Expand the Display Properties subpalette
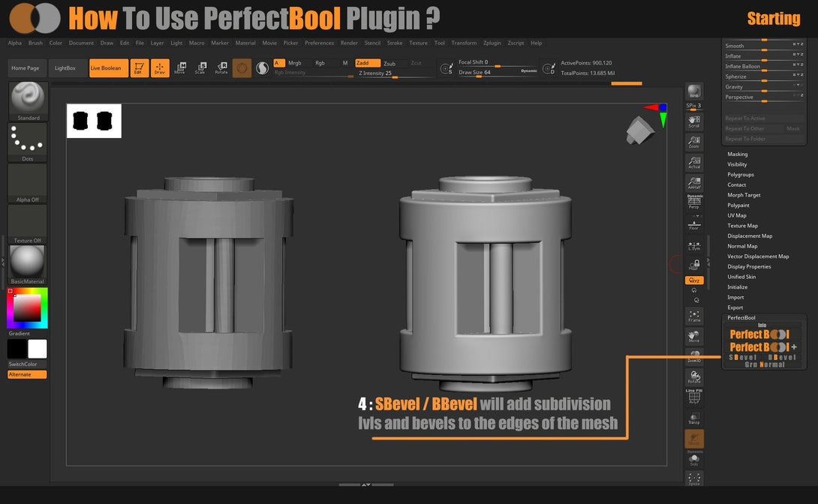 click(x=749, y=267)
